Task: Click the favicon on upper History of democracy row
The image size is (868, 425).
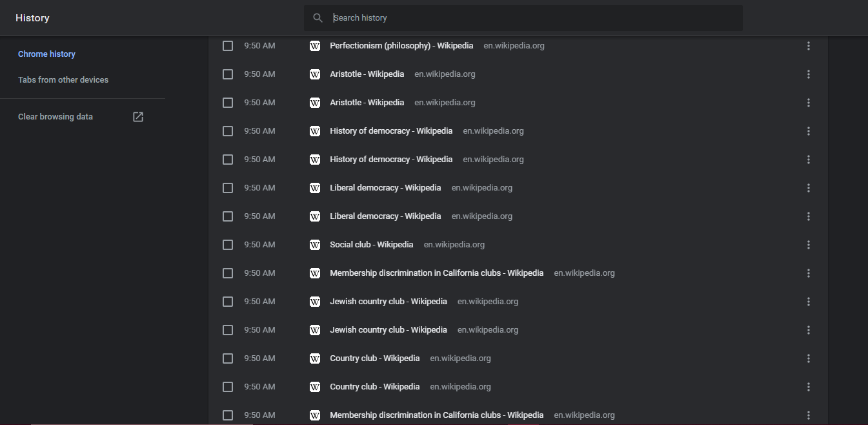Action: click(x=315, y=131)
